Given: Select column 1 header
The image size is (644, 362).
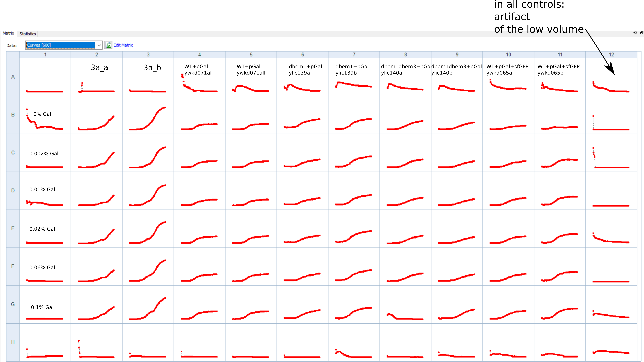Looking at the screenshot, I should click(45, 54).
